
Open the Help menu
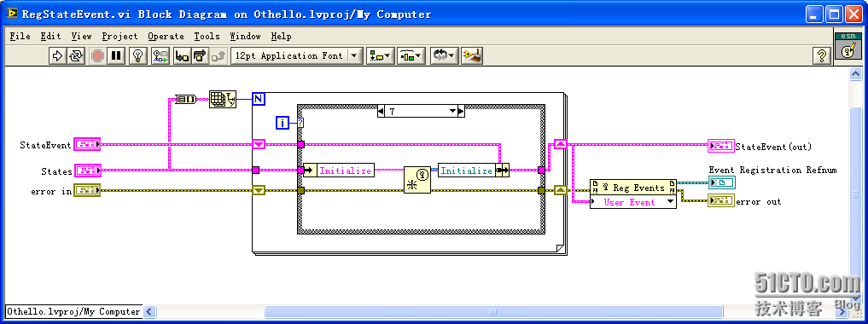click(281, 36)
